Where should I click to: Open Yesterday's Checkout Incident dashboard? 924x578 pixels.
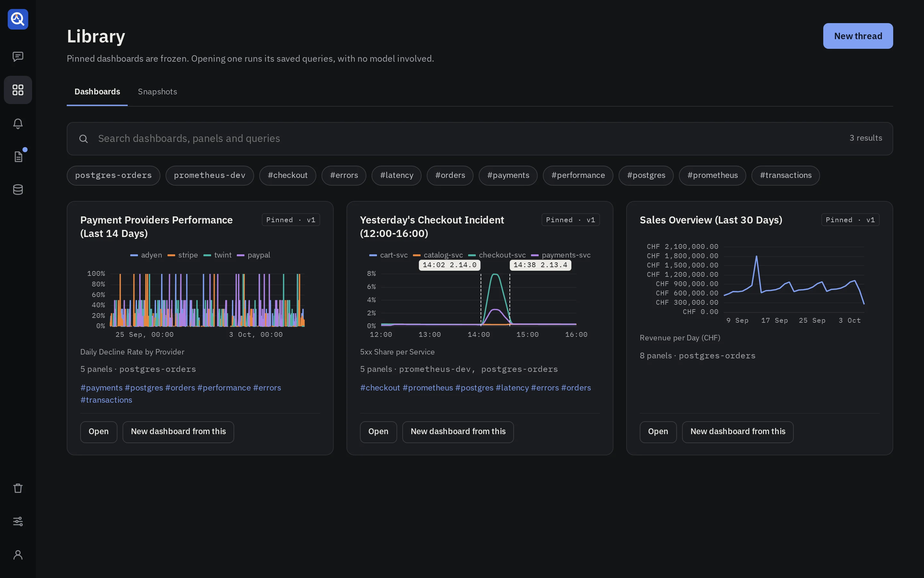378,432
